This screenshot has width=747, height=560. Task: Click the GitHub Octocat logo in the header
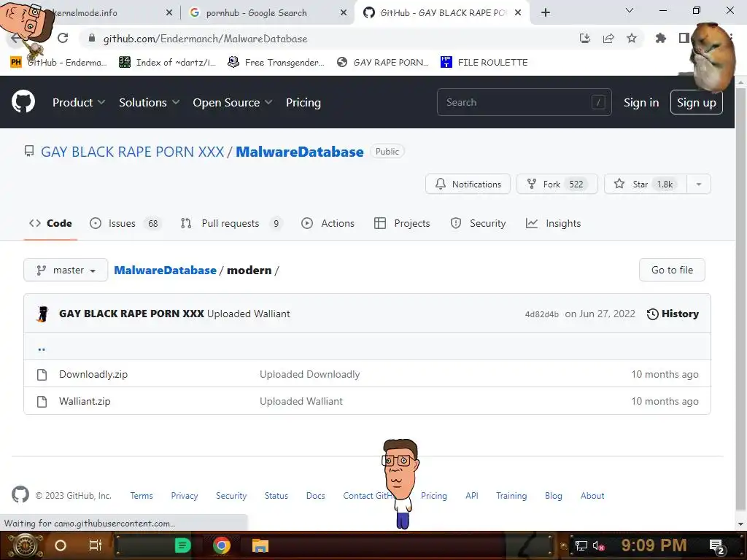click(23, 102)
